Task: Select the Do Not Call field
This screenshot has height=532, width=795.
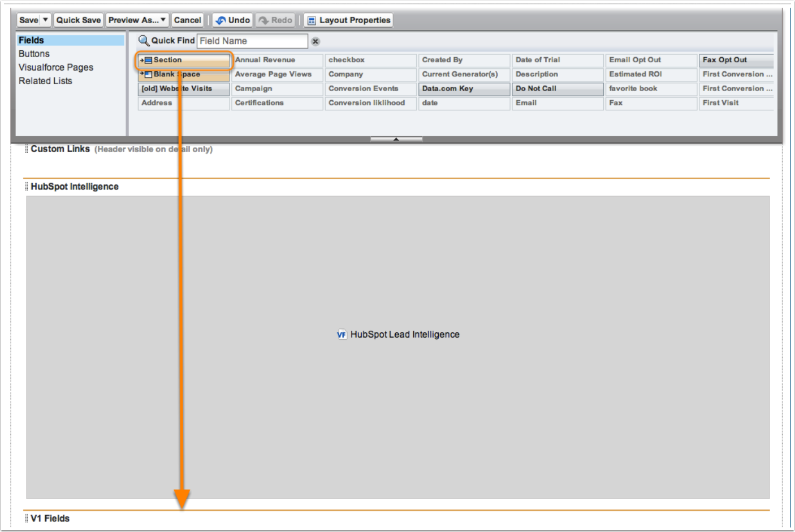Action: pyautogui.click(x=558, y=89)
